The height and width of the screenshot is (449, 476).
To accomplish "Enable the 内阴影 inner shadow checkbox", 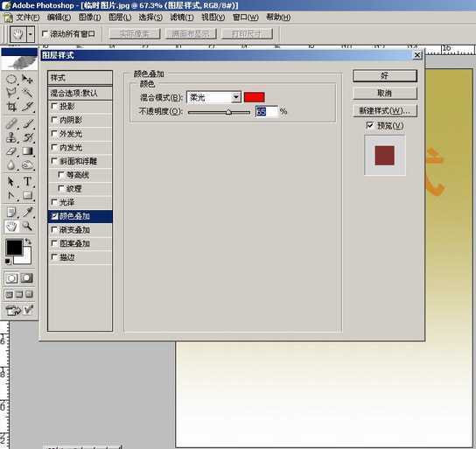I will coord(54,120).
